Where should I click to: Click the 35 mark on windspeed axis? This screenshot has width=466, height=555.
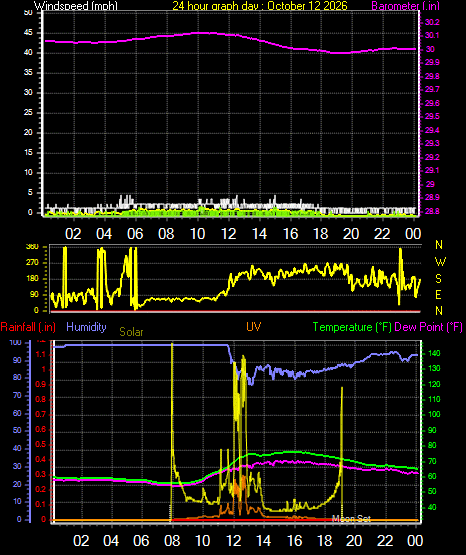[28, 73]
